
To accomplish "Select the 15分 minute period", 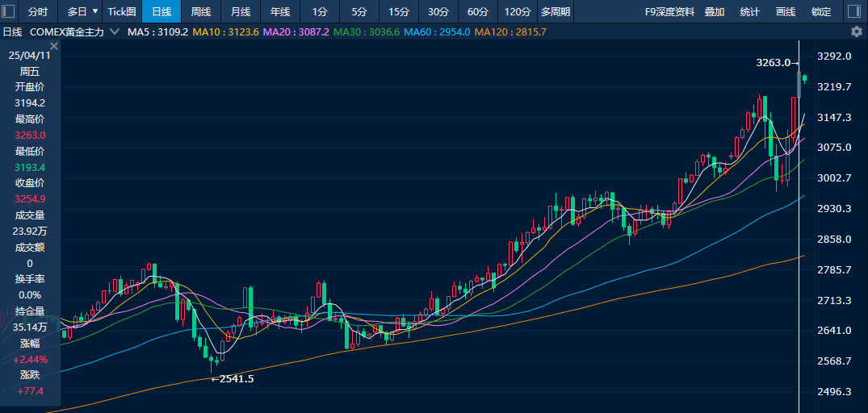I will [x=399, y=11].
